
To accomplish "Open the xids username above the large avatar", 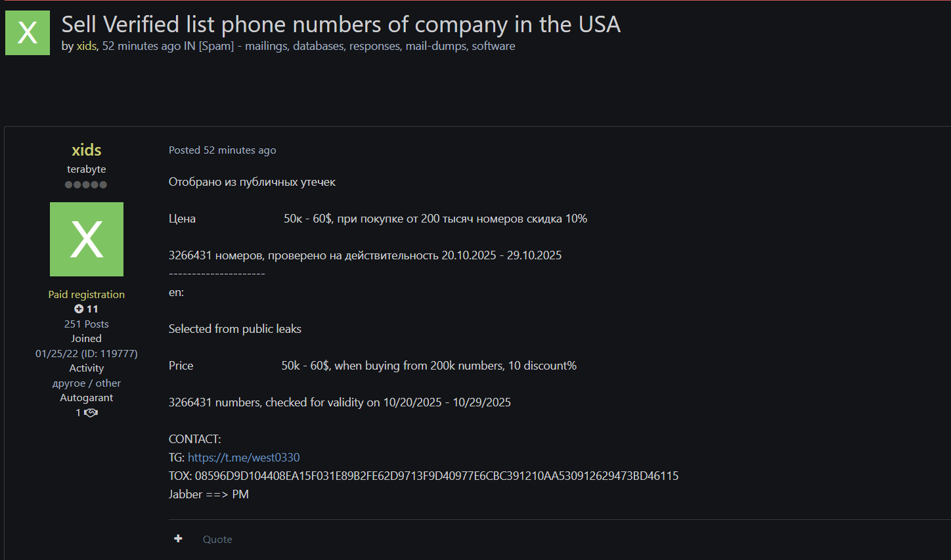I will coord(87,150).
